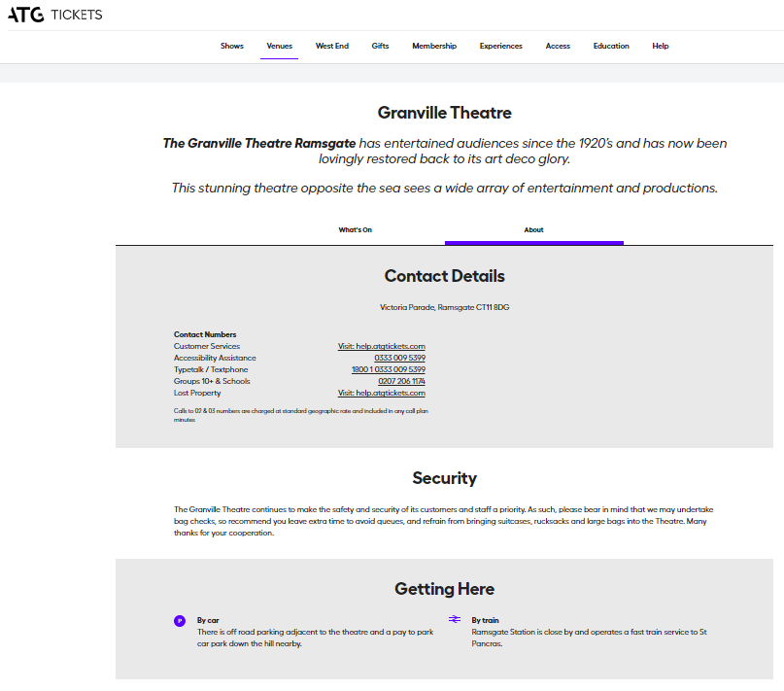The width and height of the screenshot is (784, 691).
Task: Click the bold Granville Theatre Ramsgate intro text
Action: coord(259,143)
